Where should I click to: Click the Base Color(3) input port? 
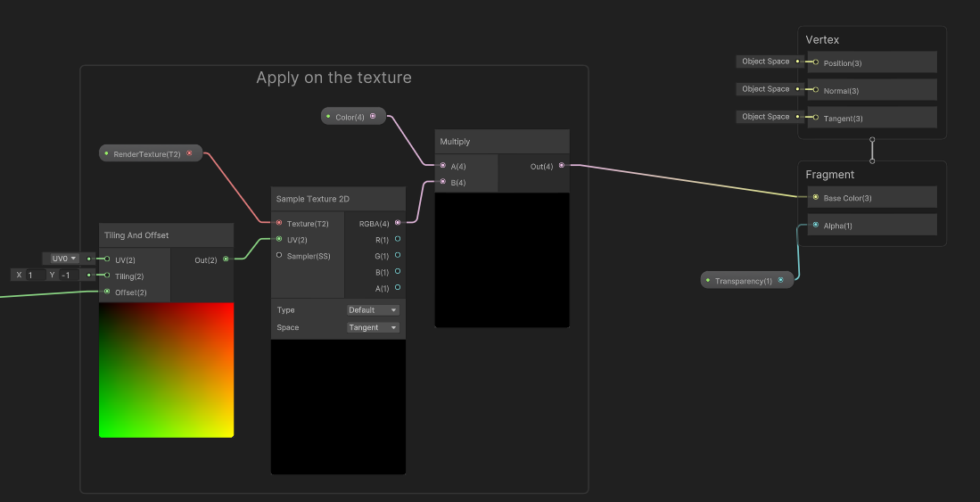tap(815, 197)
